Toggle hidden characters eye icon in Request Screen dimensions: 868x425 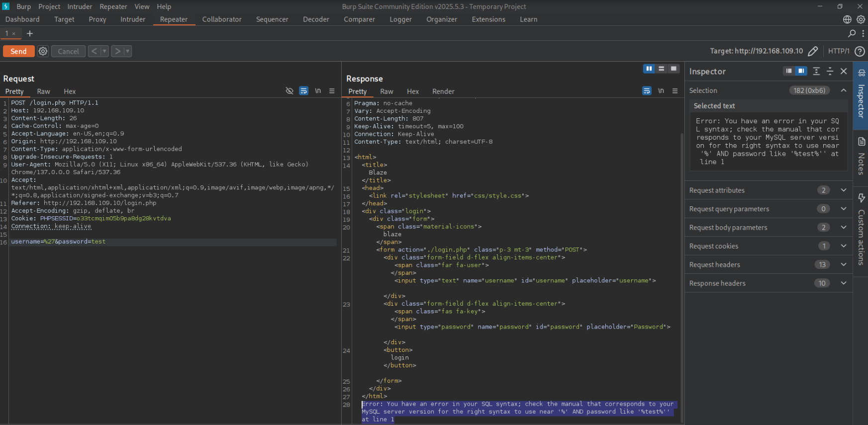[289, 91]
